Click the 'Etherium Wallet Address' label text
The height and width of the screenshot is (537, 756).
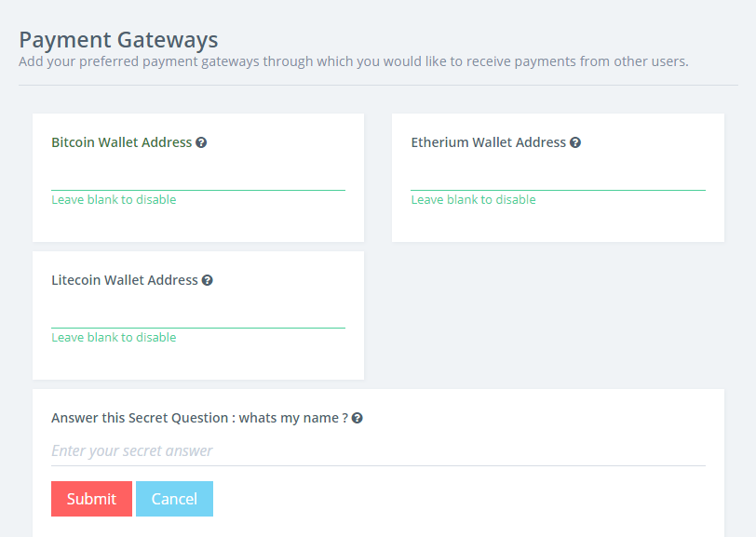pyautogui.click(x=489, y=142)
